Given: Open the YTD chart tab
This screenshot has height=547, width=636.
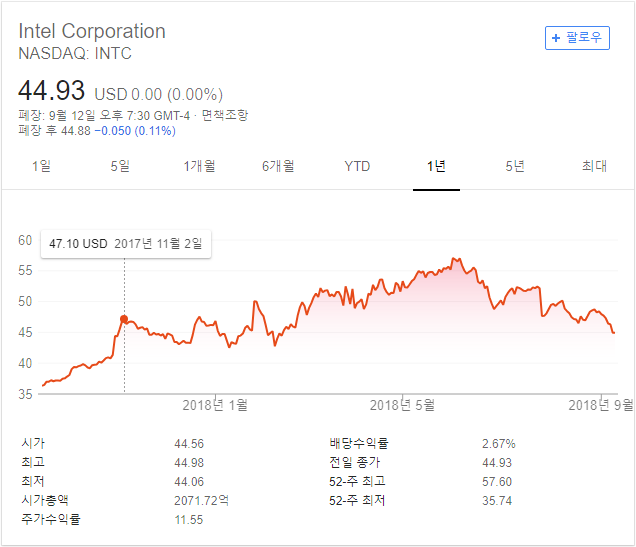Looking at the screenshot, I should point(357,166).
